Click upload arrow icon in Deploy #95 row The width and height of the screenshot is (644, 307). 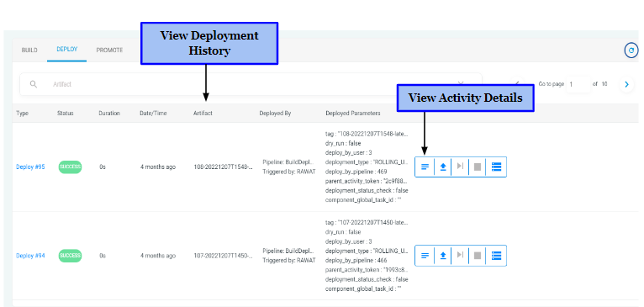[x=443, y=167]
